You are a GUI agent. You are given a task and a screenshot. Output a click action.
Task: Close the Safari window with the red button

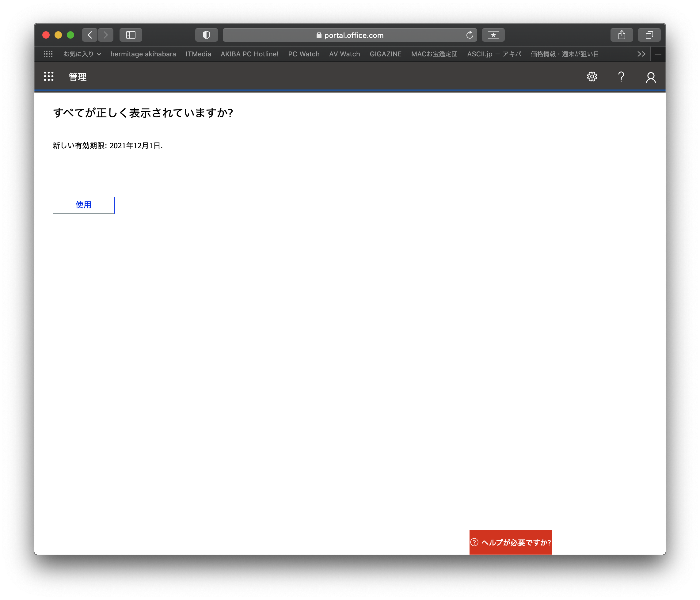(46, 35)
